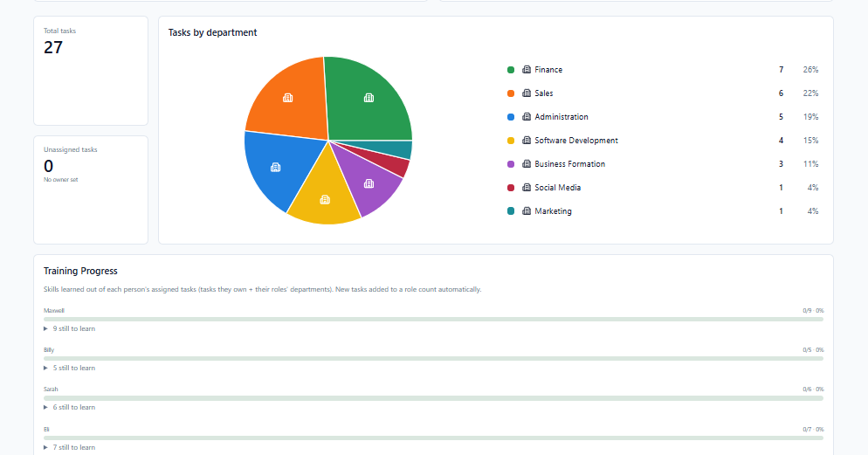The image size is (868, 455).
Task: Click the building icon beside Sales
Action: point(527,93)
